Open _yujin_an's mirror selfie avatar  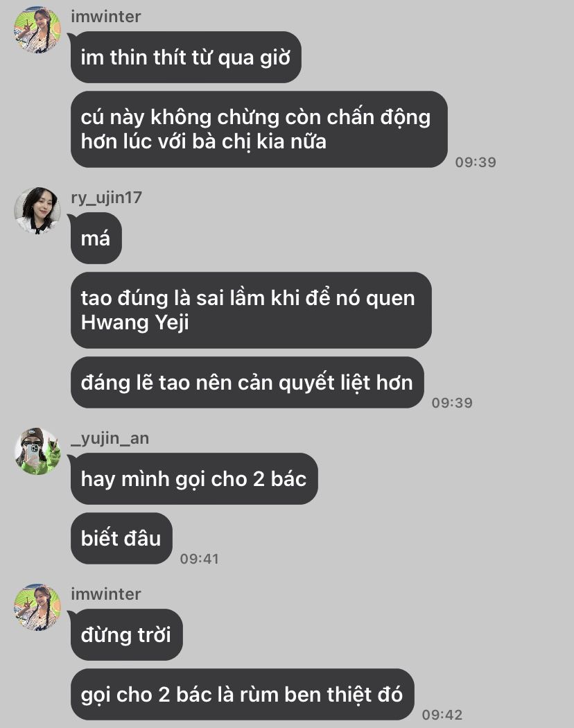coord(37,451)
